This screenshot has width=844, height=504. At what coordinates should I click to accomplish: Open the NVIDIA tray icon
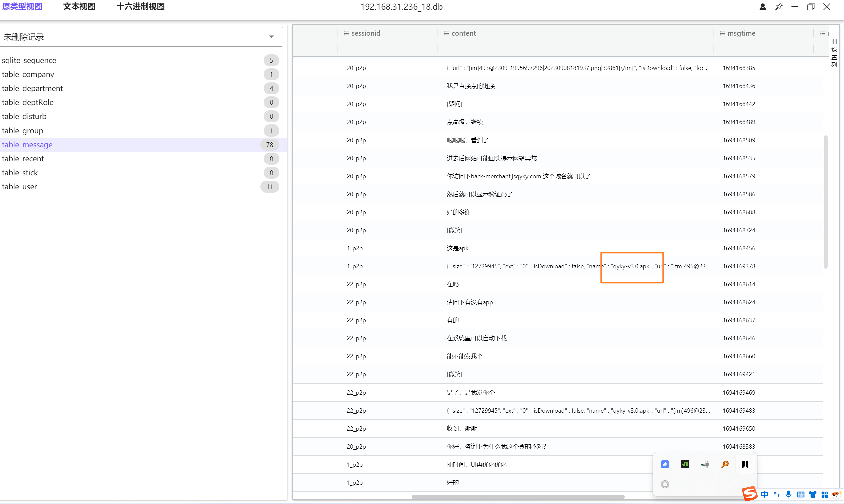[685, 464]
